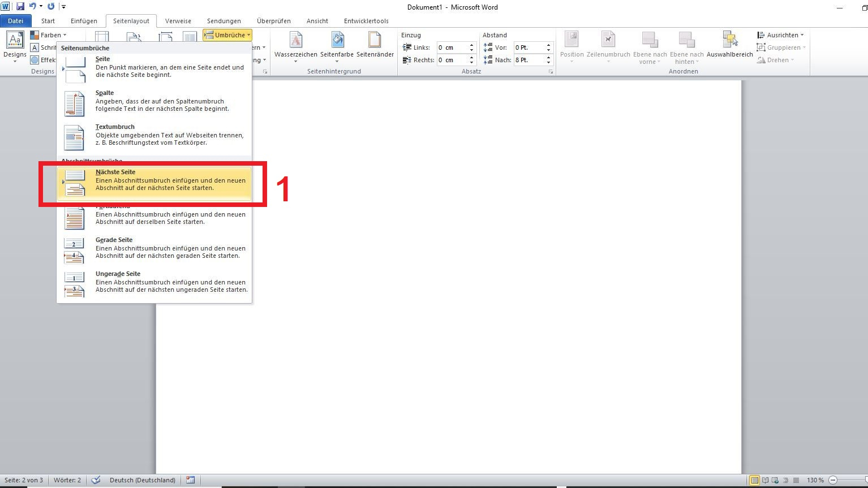Click the Links indent input field
Image resolution: width=868 pixels, height=488 pixels.
tap(452, 47)
